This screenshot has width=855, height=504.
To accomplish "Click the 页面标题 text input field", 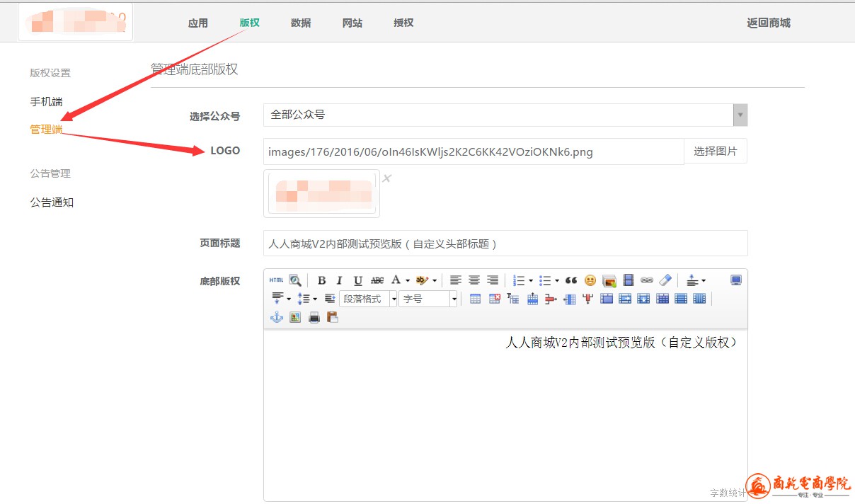I will (505, 244).
